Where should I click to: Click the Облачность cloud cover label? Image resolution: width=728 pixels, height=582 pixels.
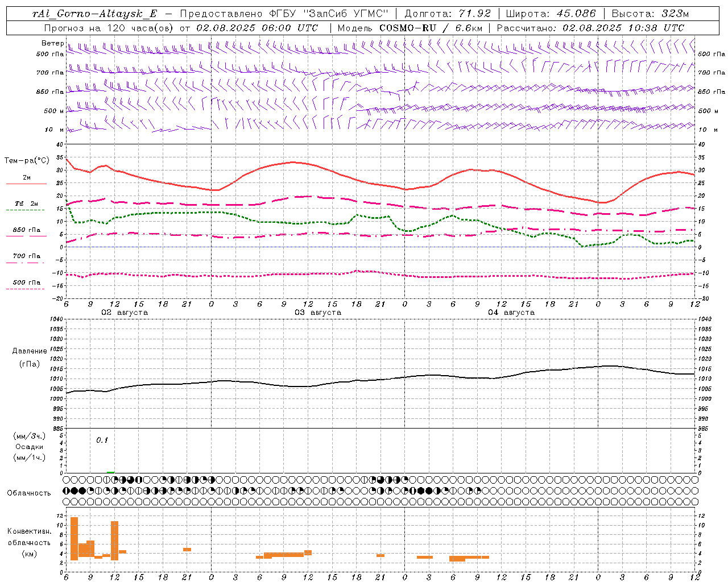click(x=29, y=493)
